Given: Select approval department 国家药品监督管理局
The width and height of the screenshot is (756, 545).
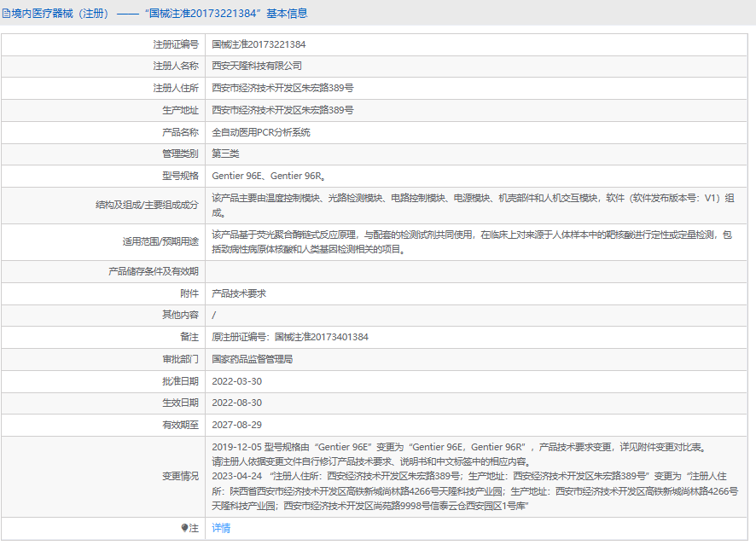Looking at the screenshot, I should 253,359.
